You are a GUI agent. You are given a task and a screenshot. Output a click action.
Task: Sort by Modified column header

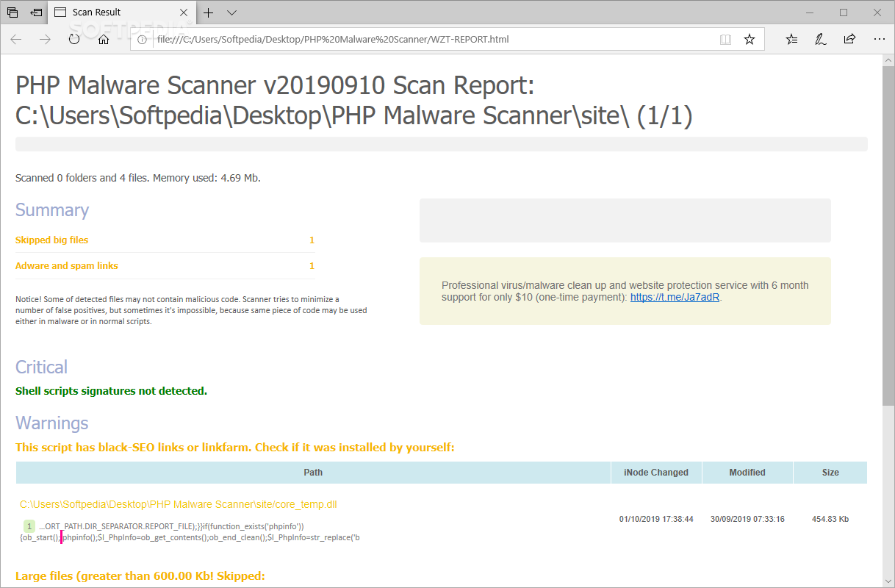click(x=747, y=473)
